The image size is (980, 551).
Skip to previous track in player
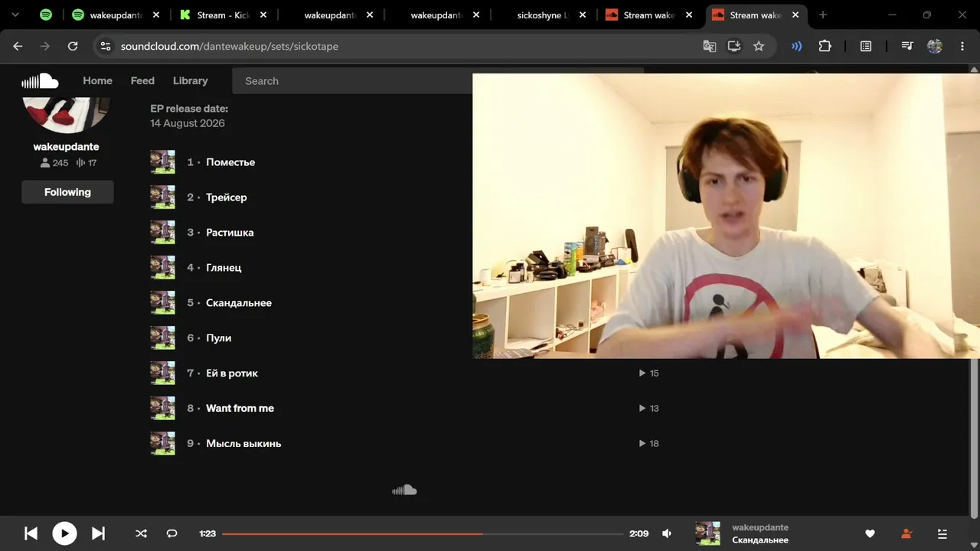31,533
